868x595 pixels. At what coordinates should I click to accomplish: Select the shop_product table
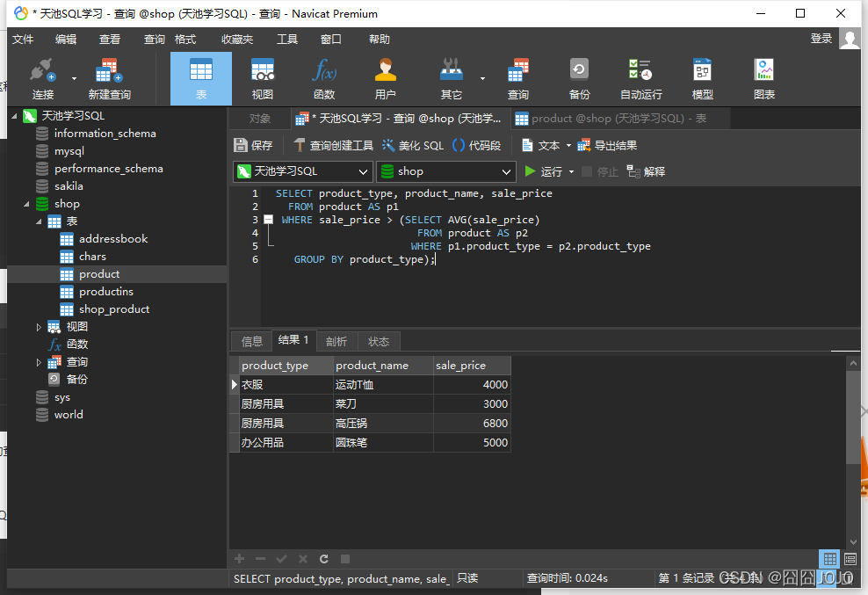[x=114, y=309]
